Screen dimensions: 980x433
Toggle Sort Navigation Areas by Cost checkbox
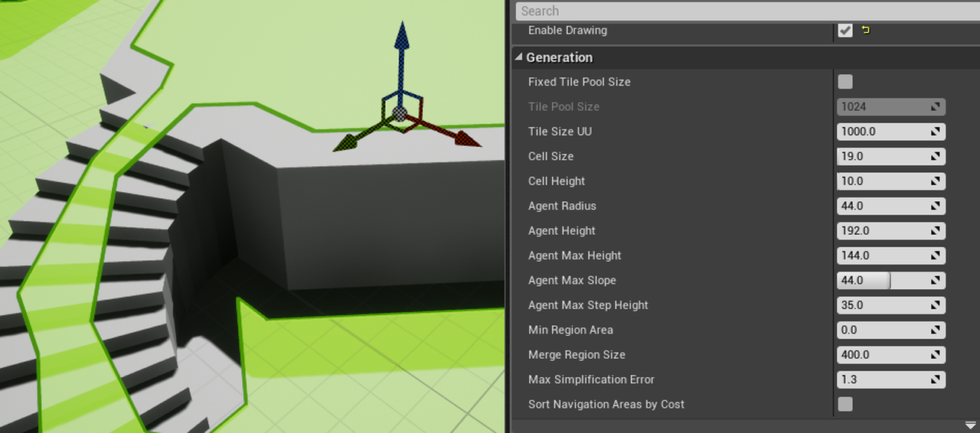click(845, 404)
